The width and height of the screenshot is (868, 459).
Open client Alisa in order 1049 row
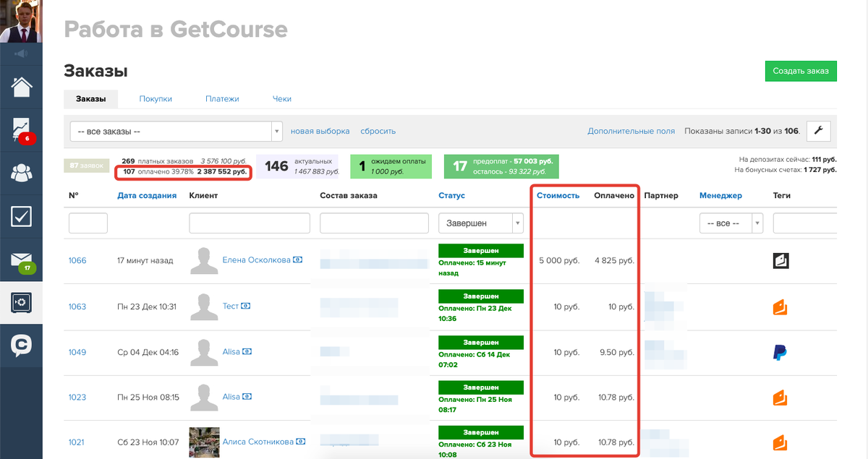tap(231, 351)
